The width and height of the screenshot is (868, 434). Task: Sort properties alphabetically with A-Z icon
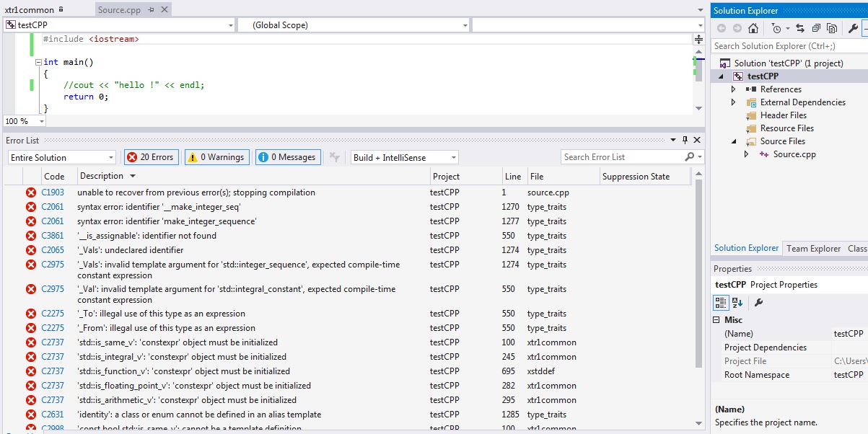(737, 303)
